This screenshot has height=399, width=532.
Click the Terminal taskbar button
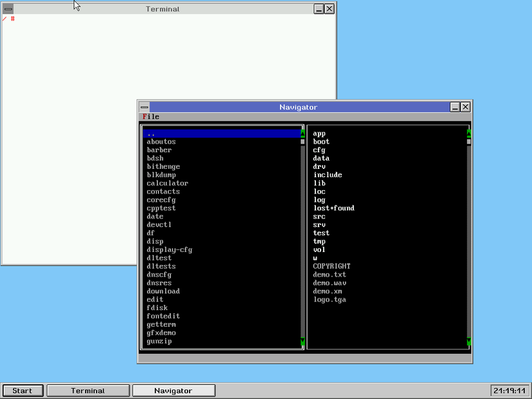(88, 390)
